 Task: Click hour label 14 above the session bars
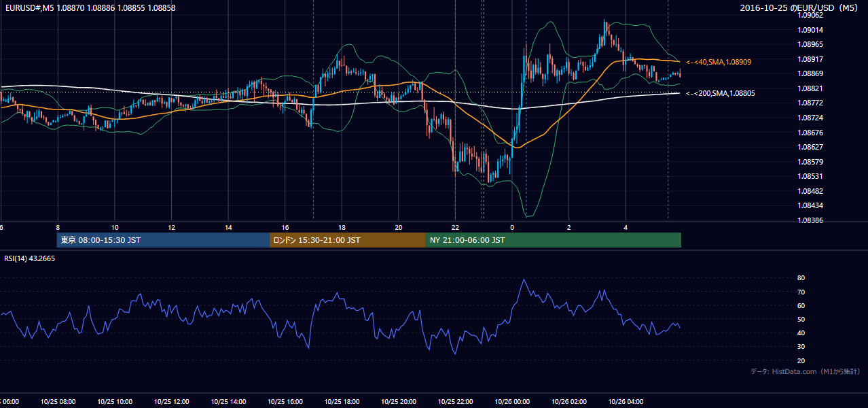tap(228, 228)
